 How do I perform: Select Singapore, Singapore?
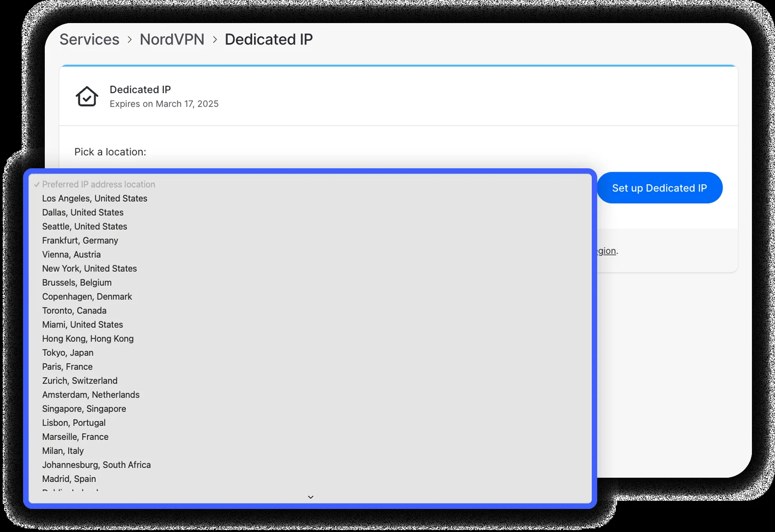click(310, 408)
